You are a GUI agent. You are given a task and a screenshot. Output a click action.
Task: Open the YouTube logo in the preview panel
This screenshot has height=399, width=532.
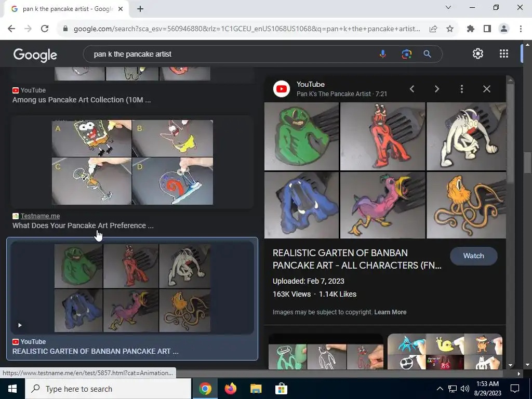282,89
